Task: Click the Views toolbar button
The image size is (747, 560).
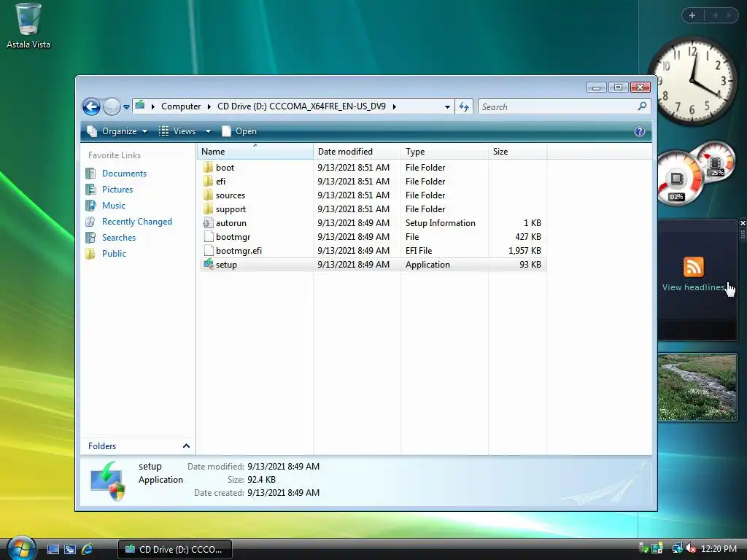Action: pyautogui.click(x=177, y=131)
